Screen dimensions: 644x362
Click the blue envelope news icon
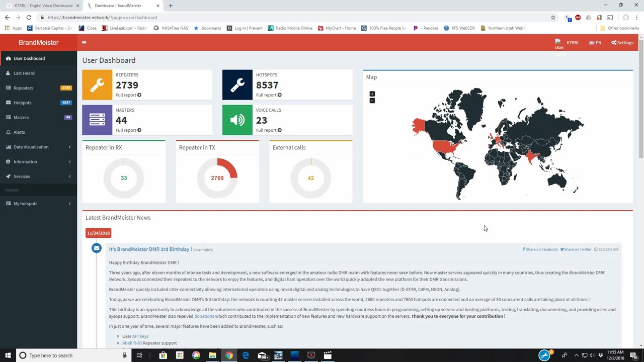click(97, 248)
